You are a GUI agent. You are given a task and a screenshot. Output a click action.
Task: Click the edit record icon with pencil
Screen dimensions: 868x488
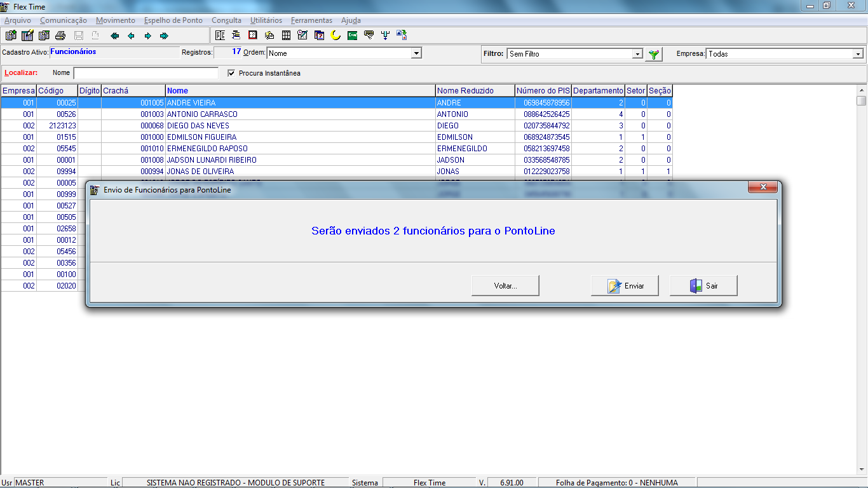coord(27,36)
